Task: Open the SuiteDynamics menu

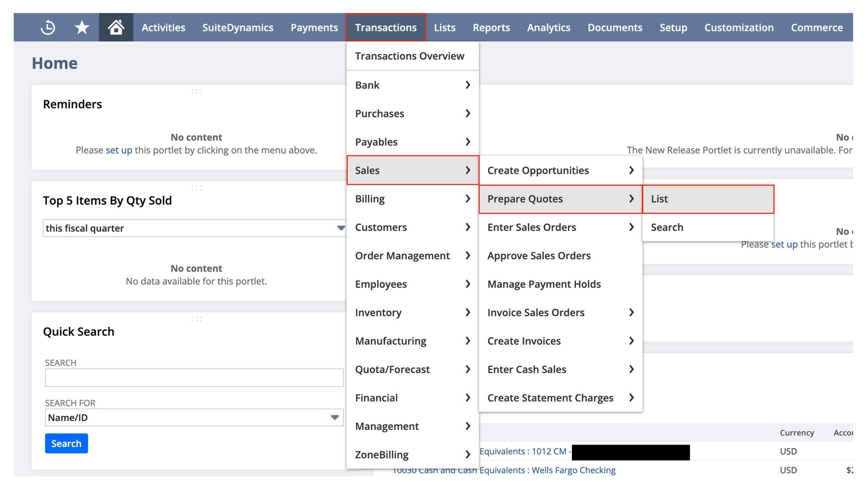Action: [238, 28]
